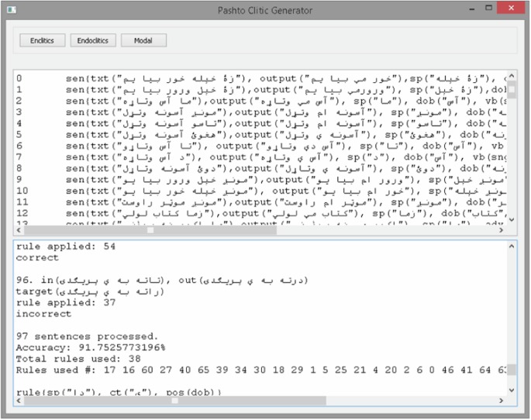Click right arrow of results pane horizontal scrollbar
Screen dimensions: 531x420
pos(502,401)
